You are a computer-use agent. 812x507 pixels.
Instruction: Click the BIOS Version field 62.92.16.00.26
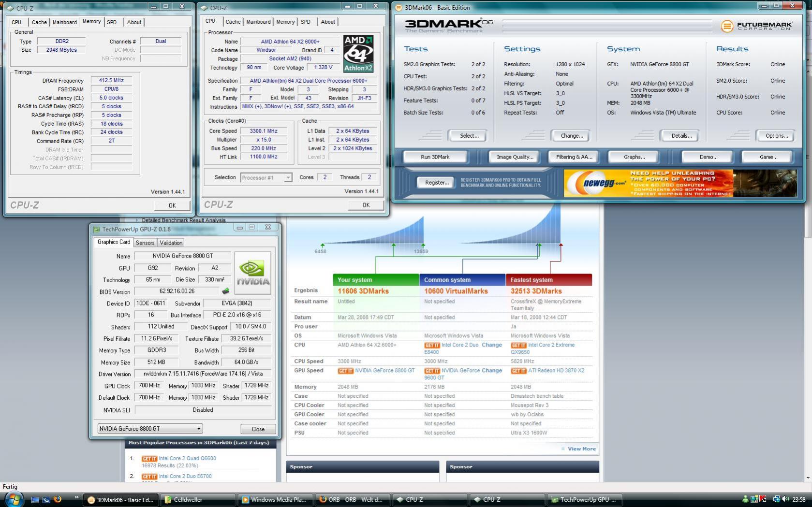pos(177,291)
